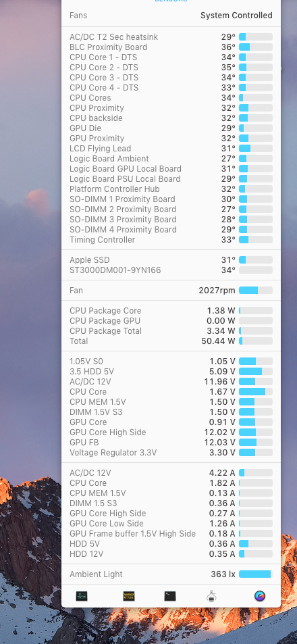The height and width of the screenshot is (644, 297).
Task: Click the CPU Core 1.67 V bar
Action: pyautogui.click(x=256, y=392)
